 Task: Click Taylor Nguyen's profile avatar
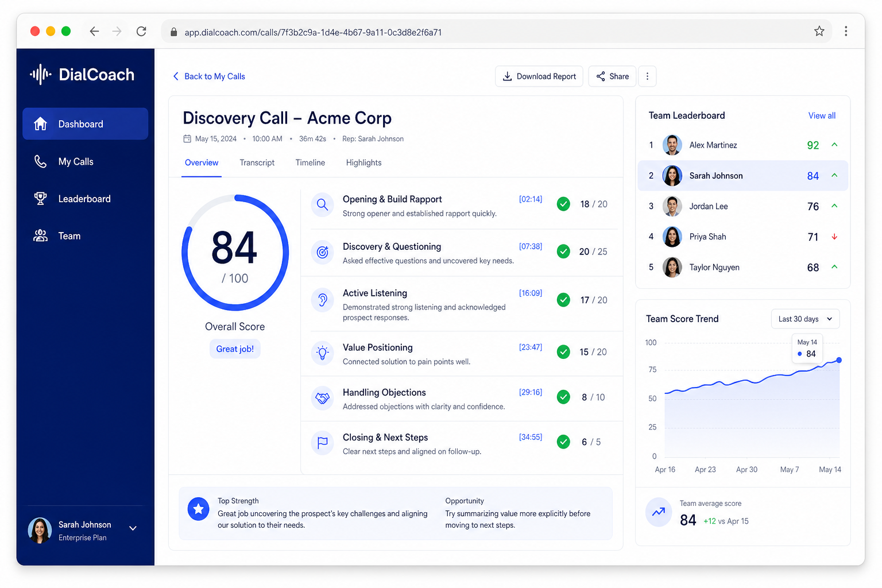pos(672,267)
